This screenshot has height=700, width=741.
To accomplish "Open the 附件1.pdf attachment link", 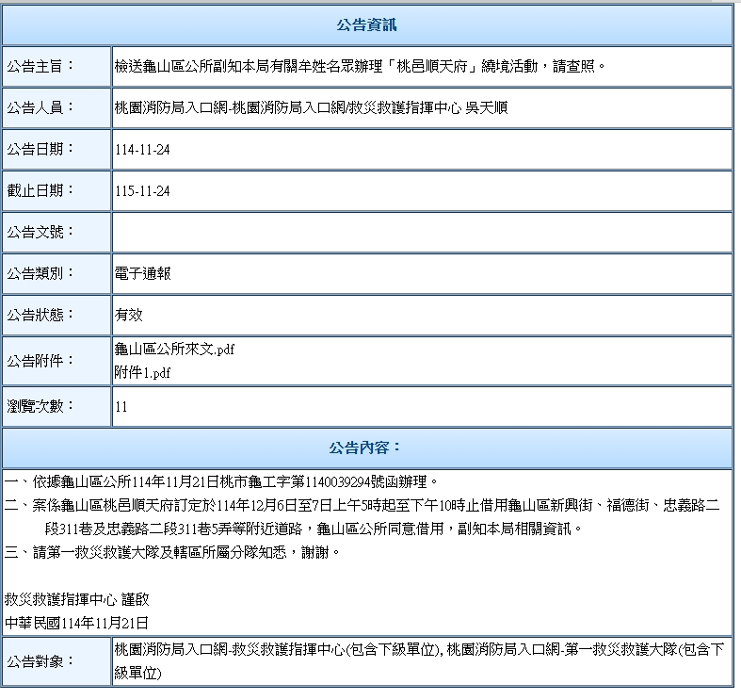I will (143, 371).
